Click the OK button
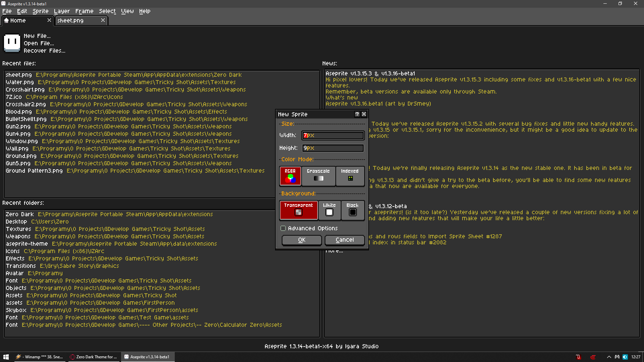644x362 pixels. 302,240
